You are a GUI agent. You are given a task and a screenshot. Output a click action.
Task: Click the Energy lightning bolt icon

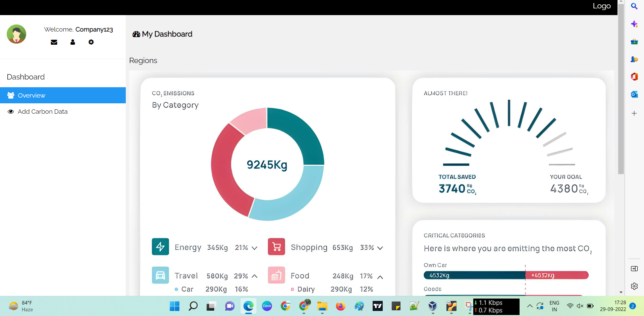(160, 247)
